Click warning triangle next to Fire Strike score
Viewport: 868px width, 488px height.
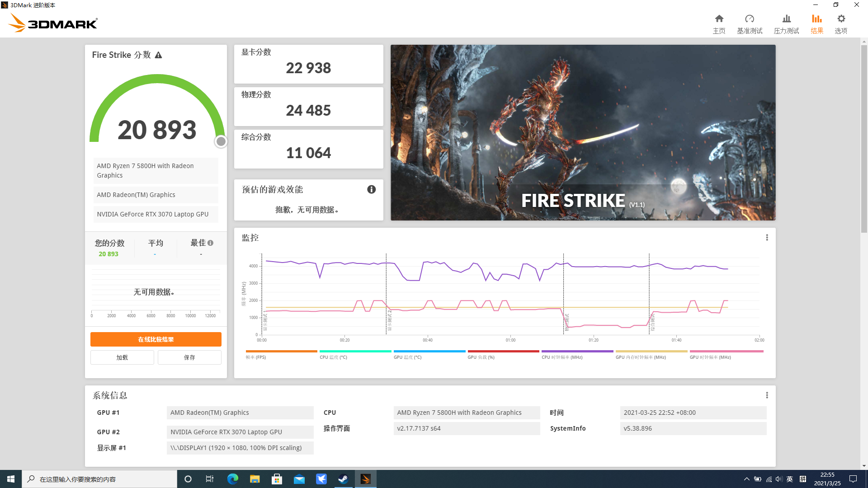(158, 55)
